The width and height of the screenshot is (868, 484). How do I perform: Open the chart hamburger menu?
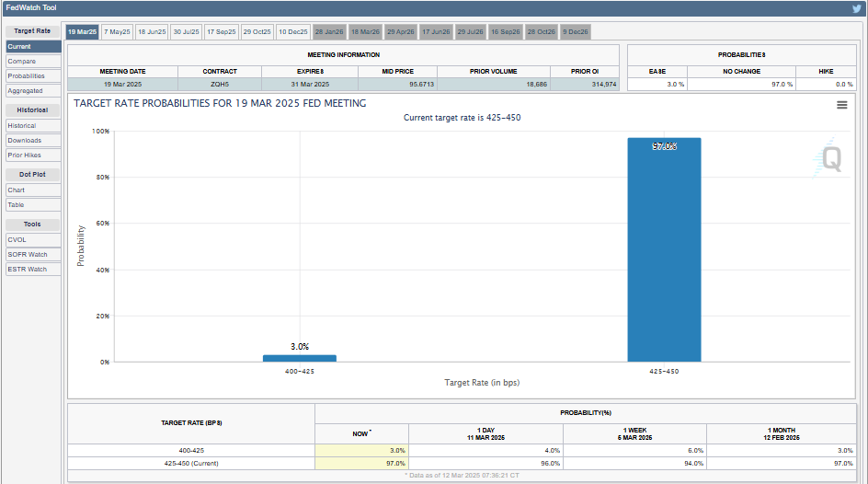tap(841, 105)
